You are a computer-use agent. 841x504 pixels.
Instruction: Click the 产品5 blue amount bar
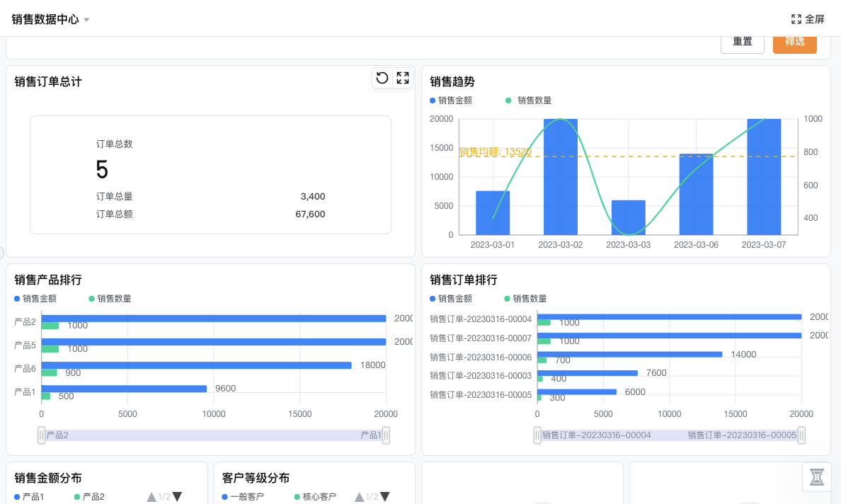point(214,342)
